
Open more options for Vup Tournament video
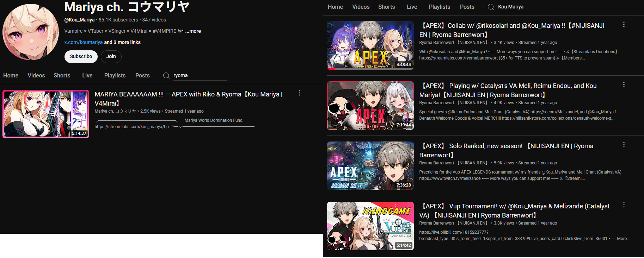[x=624, y=205]
